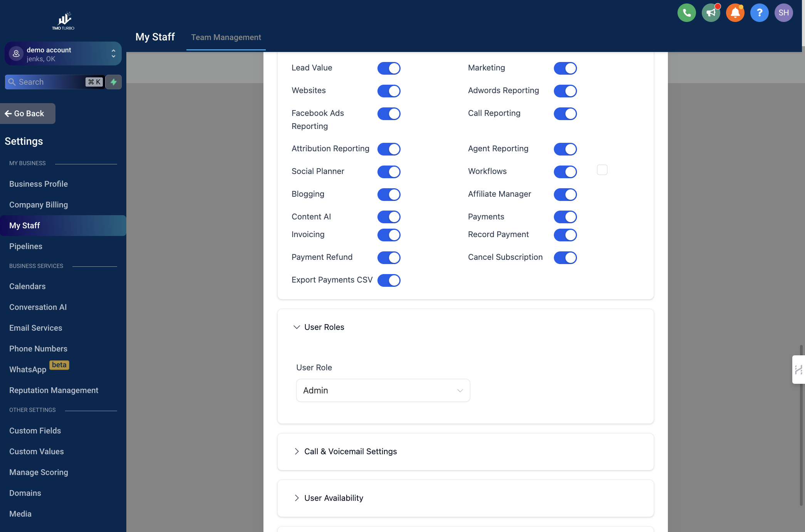
Task: Turn off the Workflows toggle
Action: tap(565, 172)
